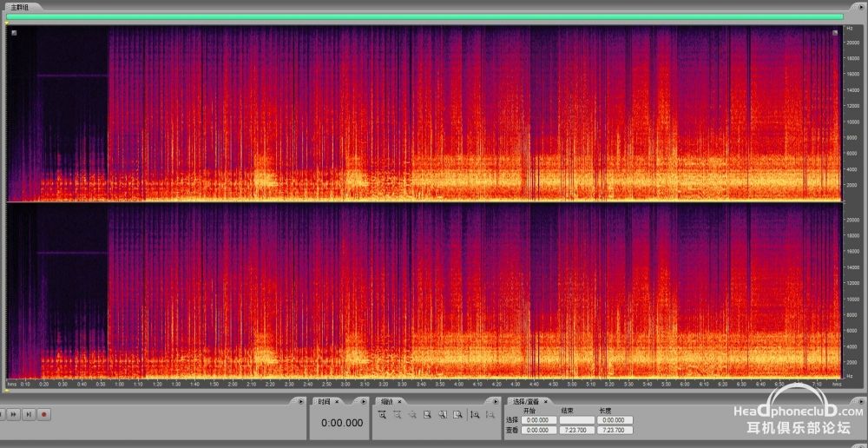
Task: Click the last vertical zoom-out icon in zoom panel
Action: (490, 414)
